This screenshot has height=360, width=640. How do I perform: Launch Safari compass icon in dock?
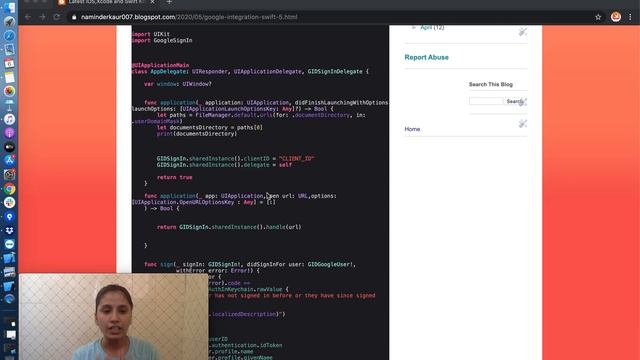pos(9,36)
